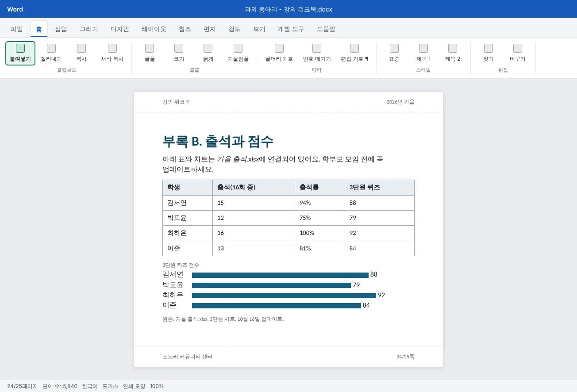The image size is (577, 392).
Task: Click the table cell 김서연
Action: (188, 203)
